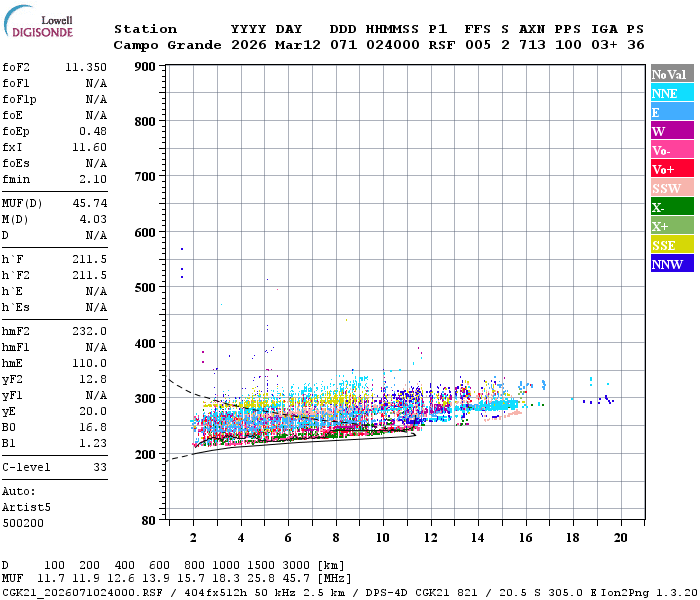700x600 pixels.
Task: Click the date 2026 Mar12
Action: point(276,45)
